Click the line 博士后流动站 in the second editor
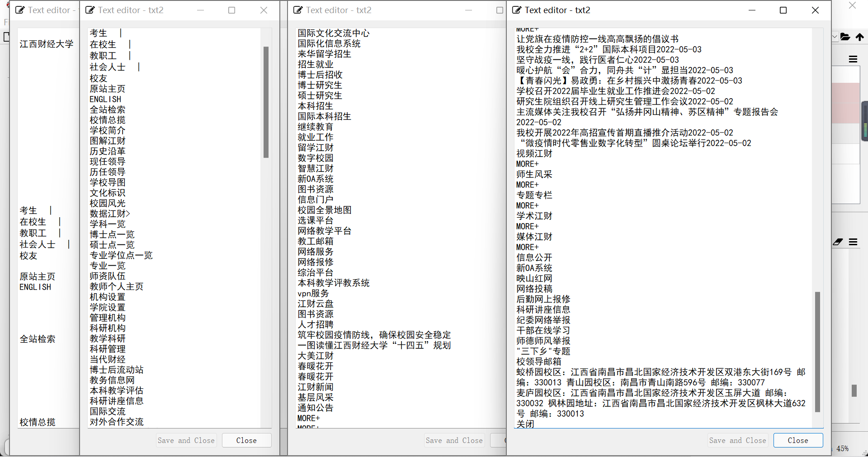868x457 pixels. coord(117,370)
